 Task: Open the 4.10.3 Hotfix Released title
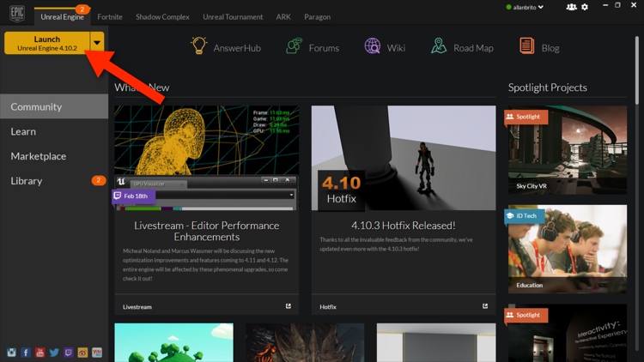click(x=404, y=226)
